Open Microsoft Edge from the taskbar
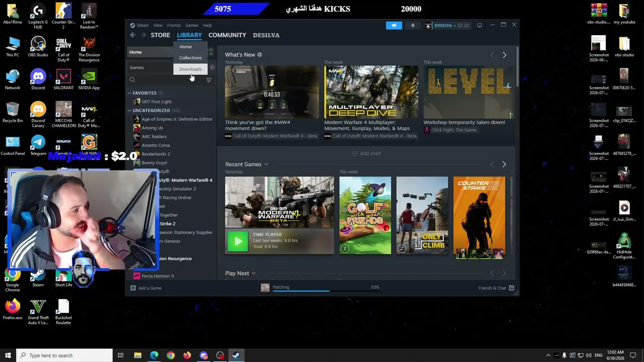 [154, 355]
